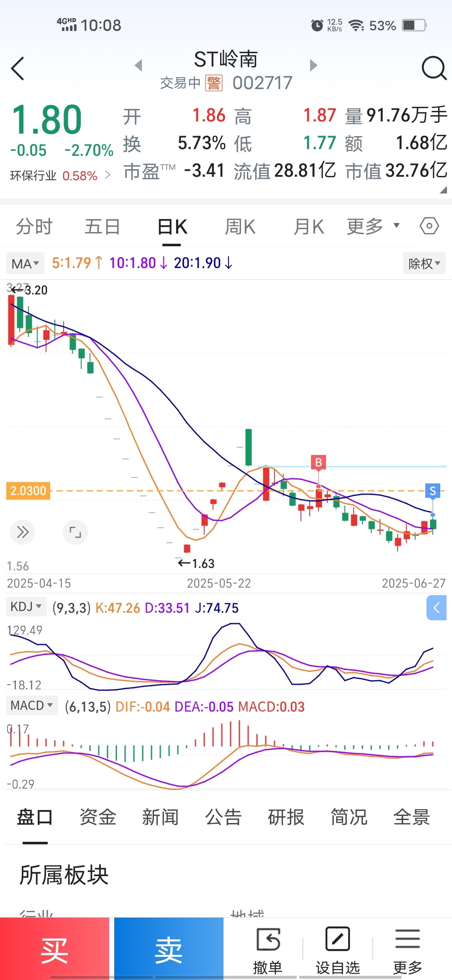Expand the 更多 chart period dropdown
This screenshot has width=452, height=980.
coord(373,227)
